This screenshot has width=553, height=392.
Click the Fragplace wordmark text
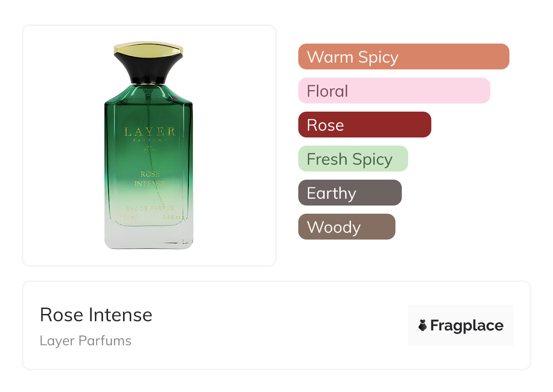pos(467,325)
